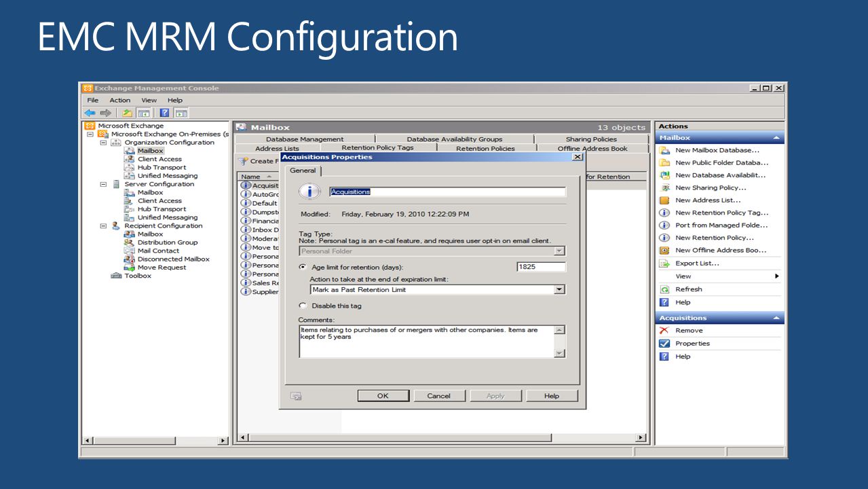Screen dimensions: 868x489
Task: Select Client Access under Organization Configuration
Action: click(159, 159)
